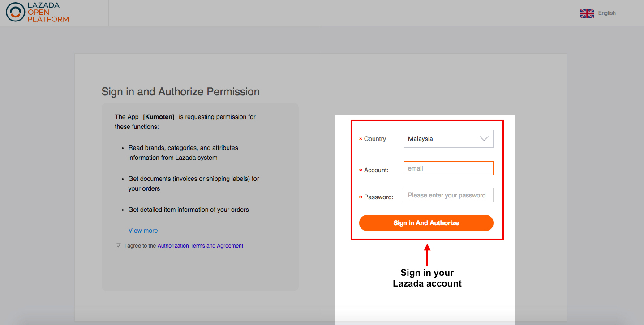Select the Malaysia country field
The height and width of the screenshot is (325, 644).
click(448, 139)
